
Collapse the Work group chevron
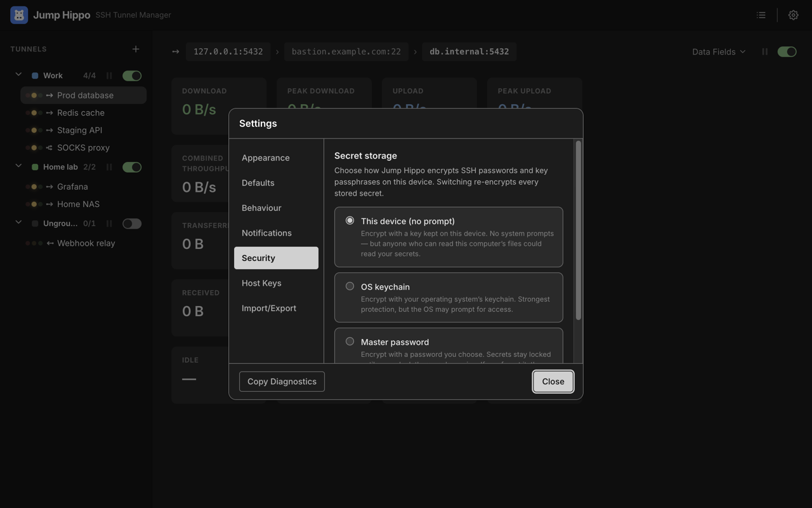[x=18, y=75]
